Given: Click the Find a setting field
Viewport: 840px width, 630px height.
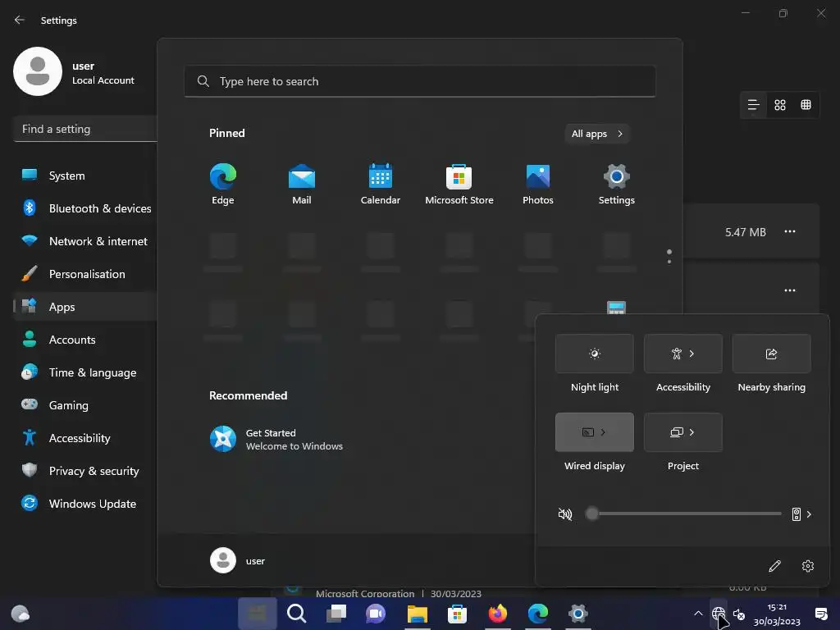Looking at the screenshot, I should pos(85,129).
